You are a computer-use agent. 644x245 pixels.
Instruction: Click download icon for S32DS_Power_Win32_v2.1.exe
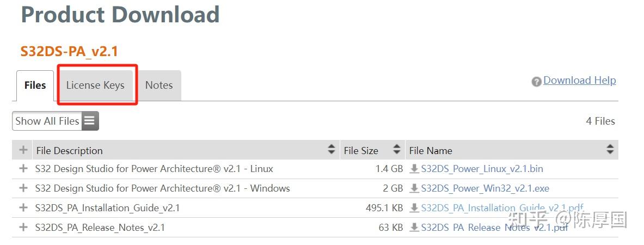[414, 188]
